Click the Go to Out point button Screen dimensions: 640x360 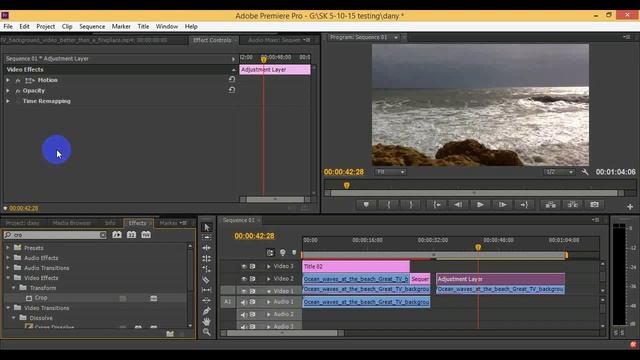(524, 204)
